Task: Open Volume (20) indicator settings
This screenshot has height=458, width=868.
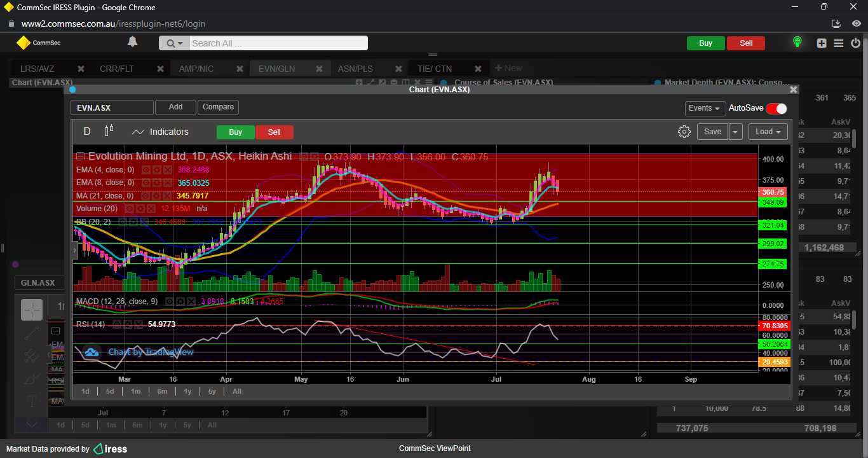Action: (139, 209)
